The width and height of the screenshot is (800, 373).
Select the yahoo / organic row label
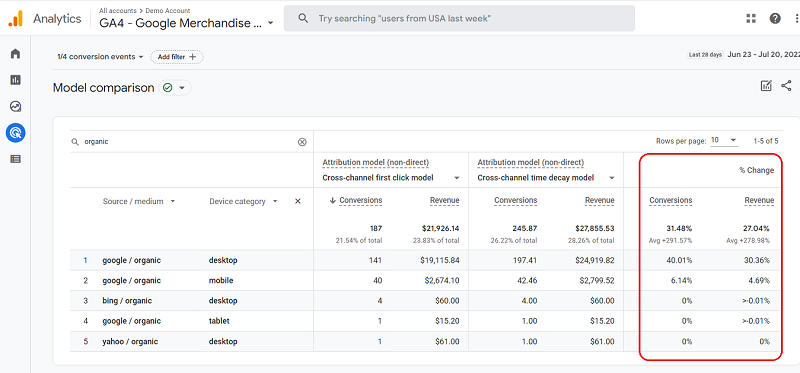coord(130,341)
